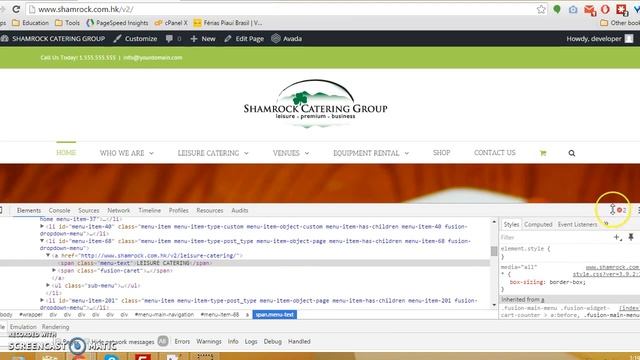Click the browser address bar URL
The image size is (640, 360).
[x=86, y=9]
